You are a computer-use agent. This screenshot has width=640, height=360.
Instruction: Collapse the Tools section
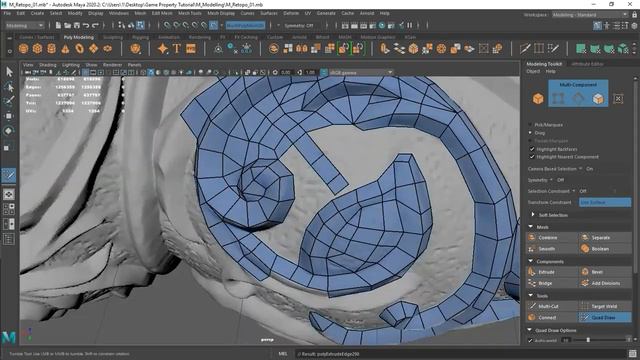pyautogui.click(x=531, y=296)
